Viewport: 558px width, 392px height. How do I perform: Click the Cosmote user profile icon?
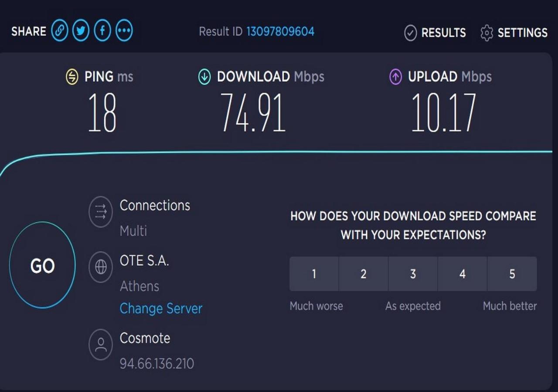pyautogui.click(x=101, y=344)
